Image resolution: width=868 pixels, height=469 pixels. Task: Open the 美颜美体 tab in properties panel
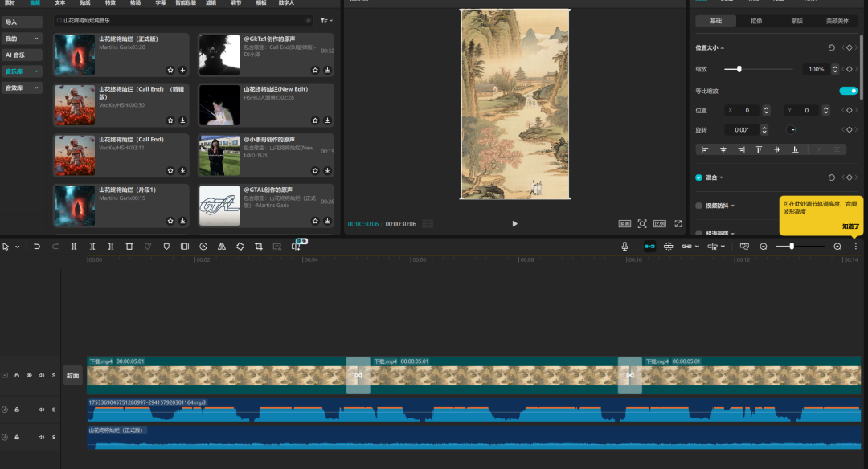(x=837, y=21)
